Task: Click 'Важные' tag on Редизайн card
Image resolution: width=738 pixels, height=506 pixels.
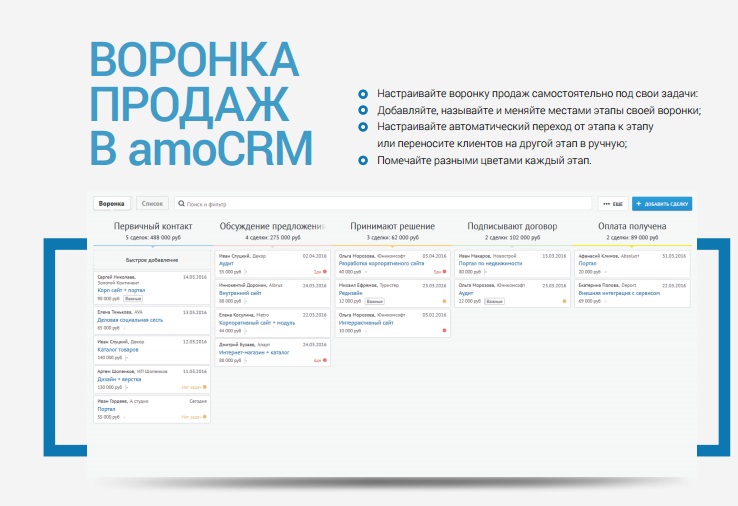Action: (375, 301)
